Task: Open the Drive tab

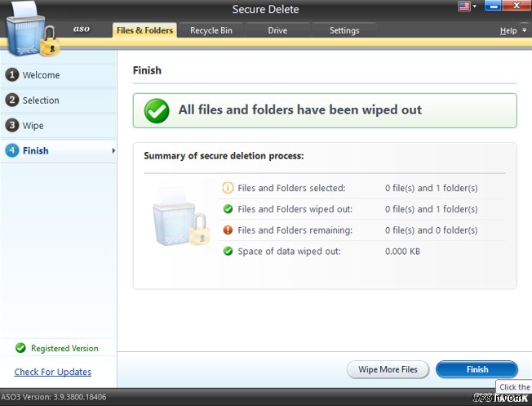Action: pos(277,30)
